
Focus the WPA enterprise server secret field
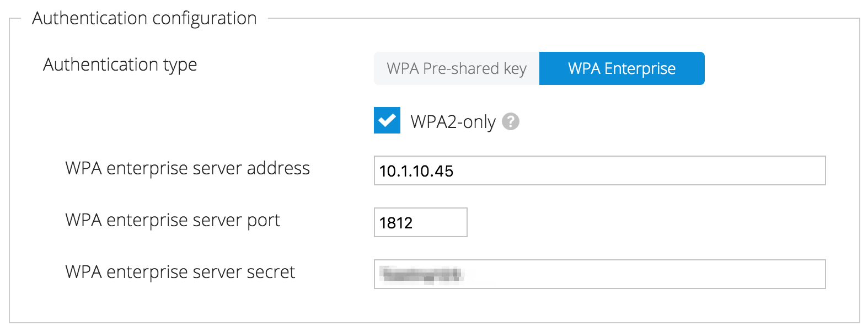(599, 274)
